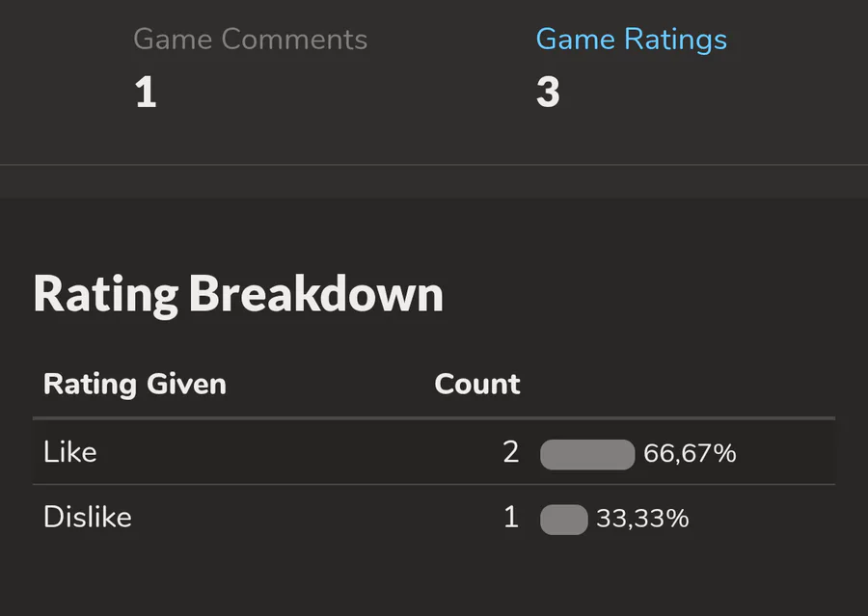The width and height of the screenshot is (868, 616).
Task: Select the Like rating label
Action: pyautogui.click(x=70, y=452)
